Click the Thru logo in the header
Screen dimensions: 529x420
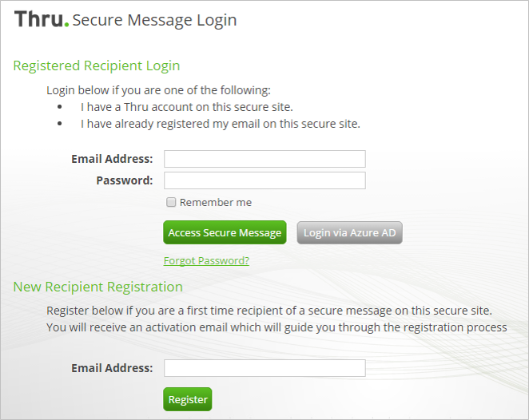[x=42, y=19]
